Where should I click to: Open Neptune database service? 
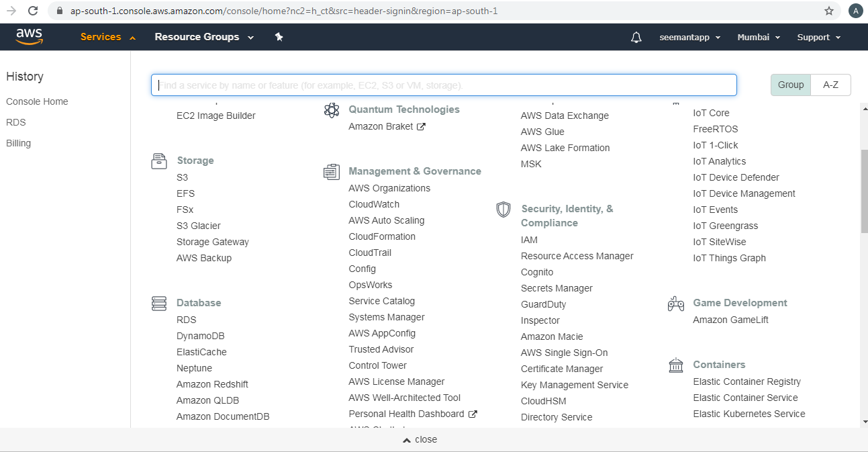tap(194, 368)
